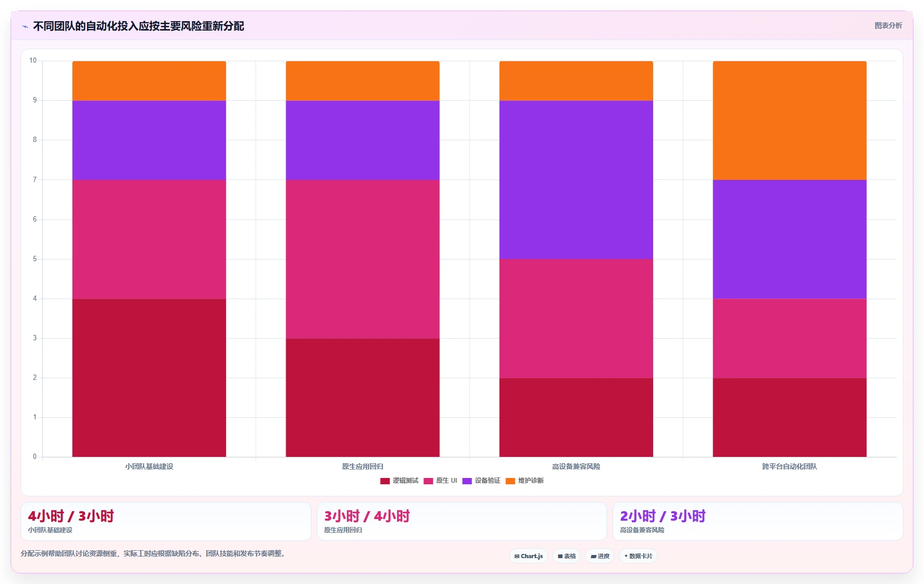The height and width of the screenshot is (584, 924).
Task: Click the 逻辑测试 segment of 小团队基础建设 bar
Action: [x=149, y=378]
